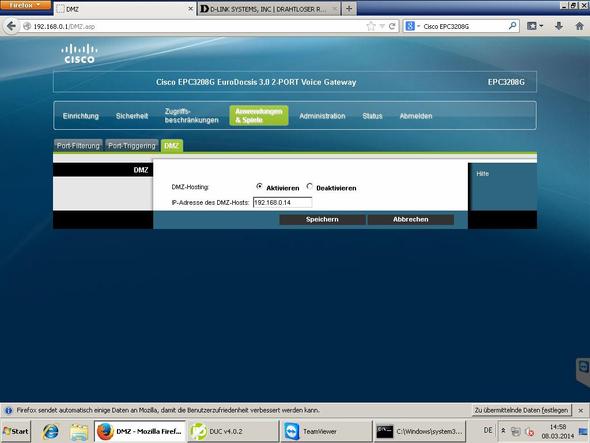The width and height of the screenshot is (590, 443).
Task: Open DUC v4.0.2 taskbar button
Action: tap(233, 431)
